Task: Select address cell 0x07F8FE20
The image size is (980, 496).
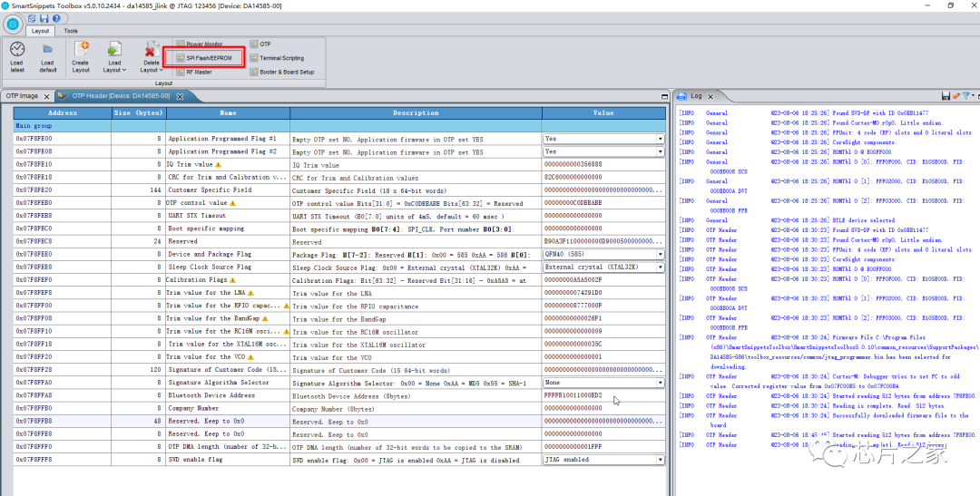Action: tap(63, 190)
